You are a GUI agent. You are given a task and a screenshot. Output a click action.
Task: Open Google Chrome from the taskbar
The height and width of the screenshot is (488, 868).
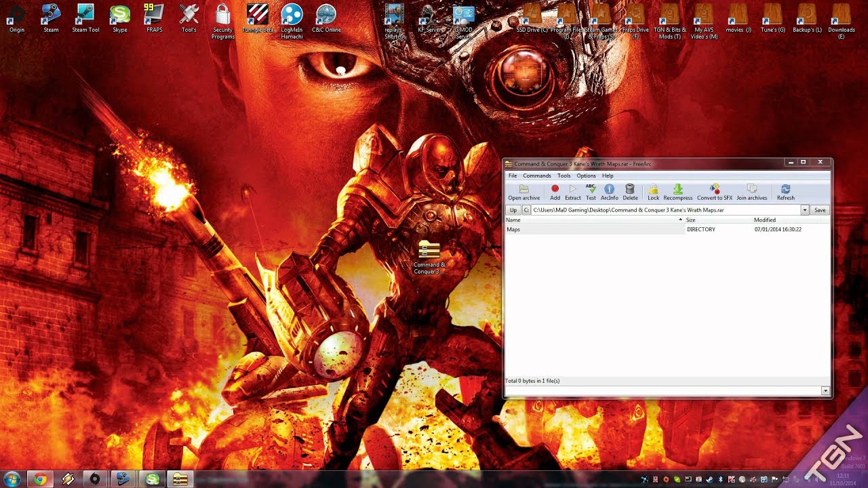pyautogui.click(x=40, y=479)
